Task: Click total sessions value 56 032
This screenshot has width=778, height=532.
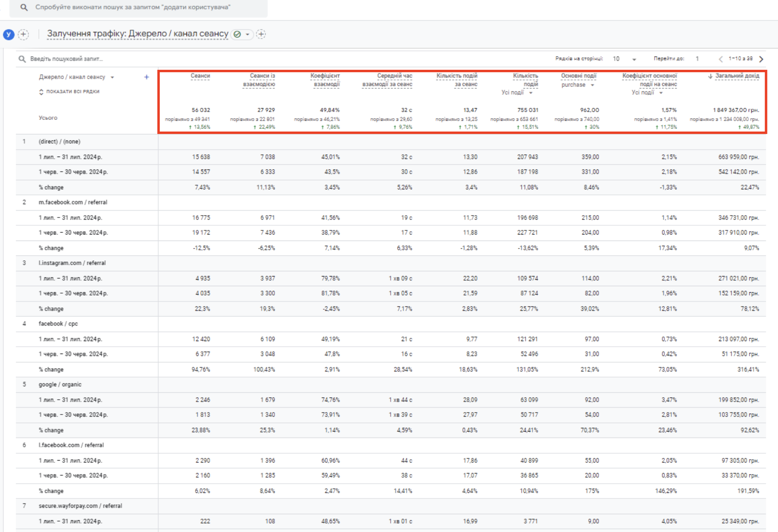Action: pos(201,110)
